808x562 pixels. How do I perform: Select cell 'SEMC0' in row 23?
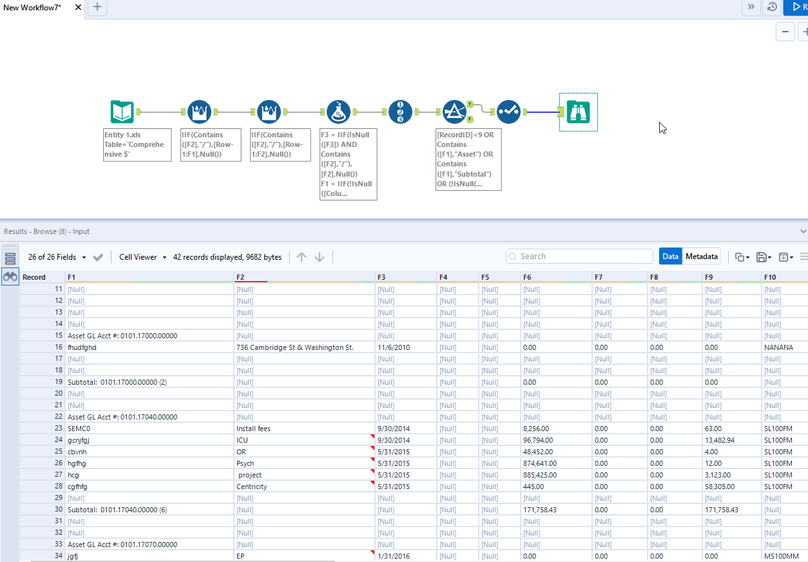(149, 429)
